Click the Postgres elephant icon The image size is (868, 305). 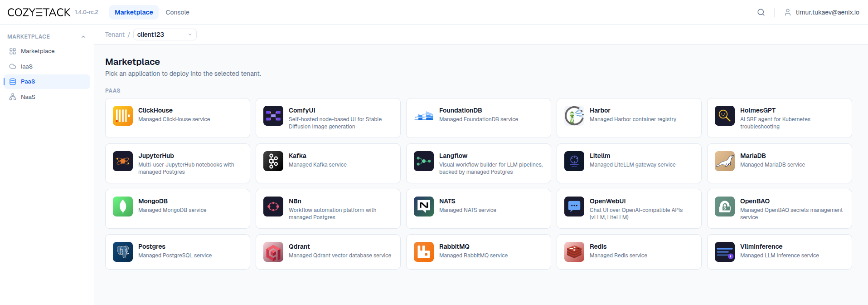[x=123, y=252]
